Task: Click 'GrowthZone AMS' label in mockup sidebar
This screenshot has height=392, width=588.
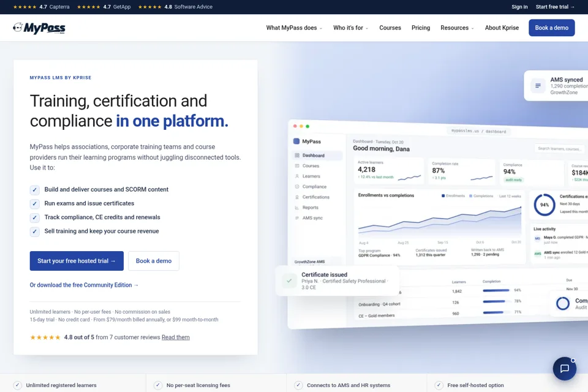Action: (x=309, y=262)
